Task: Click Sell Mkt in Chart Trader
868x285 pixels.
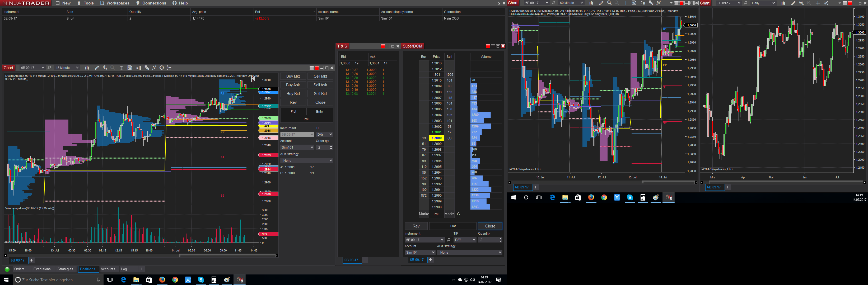Action: (x=320, y=76)
